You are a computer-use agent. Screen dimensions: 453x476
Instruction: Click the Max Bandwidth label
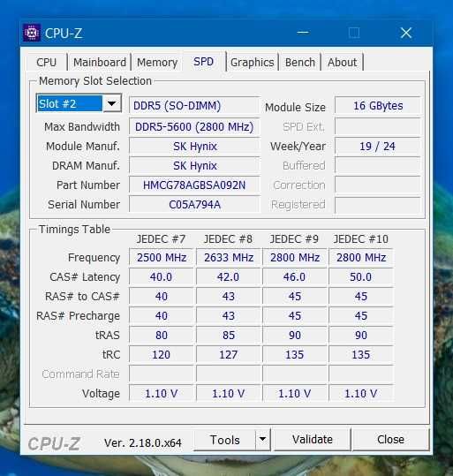coord(82,127)
